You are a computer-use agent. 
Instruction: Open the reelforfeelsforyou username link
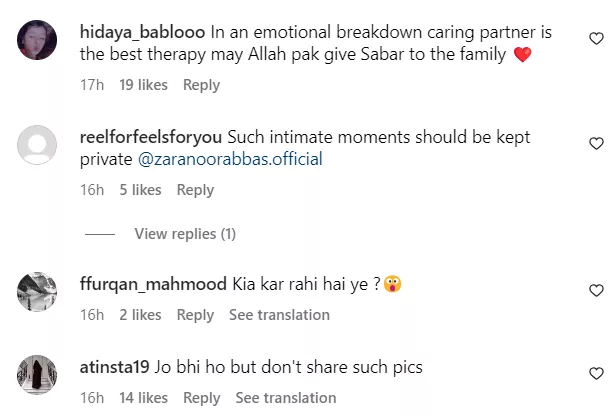coord(151,137)
